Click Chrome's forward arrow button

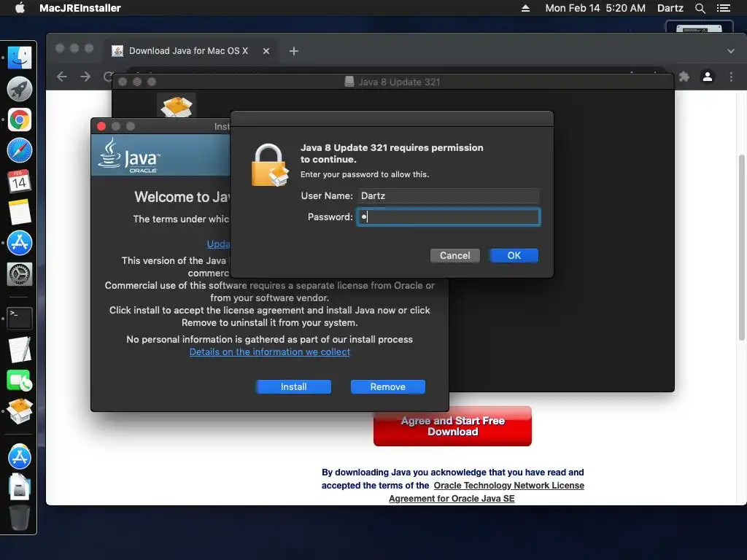(85, 77)
